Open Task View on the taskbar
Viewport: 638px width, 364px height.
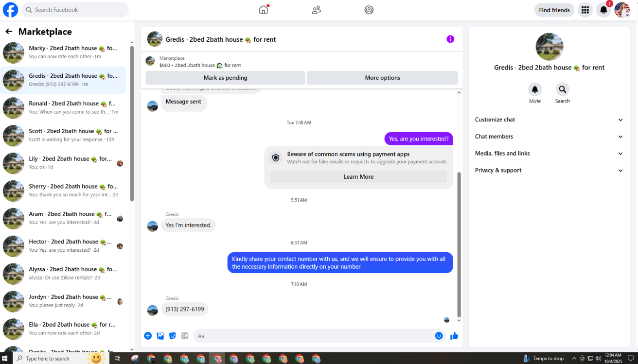pos(117,359)
